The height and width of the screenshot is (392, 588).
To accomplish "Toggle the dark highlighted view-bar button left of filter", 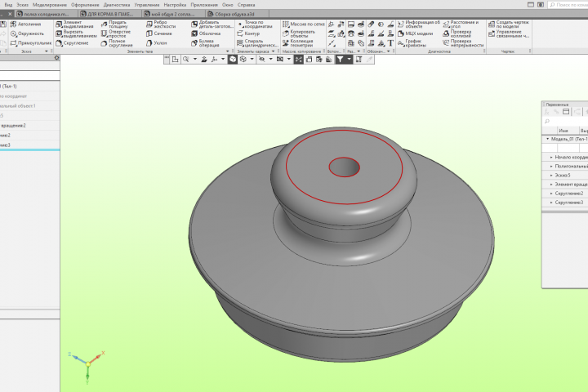I will (x=299, y=60).
